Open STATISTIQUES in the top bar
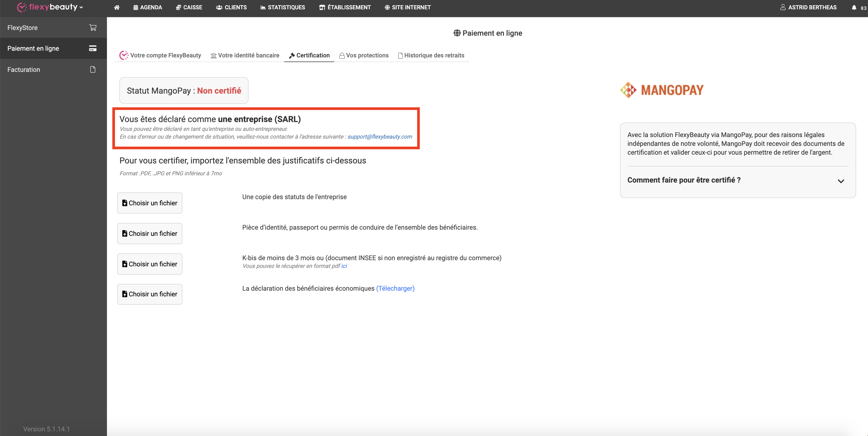This screenshot has width=868, height=436. point(283,7)
